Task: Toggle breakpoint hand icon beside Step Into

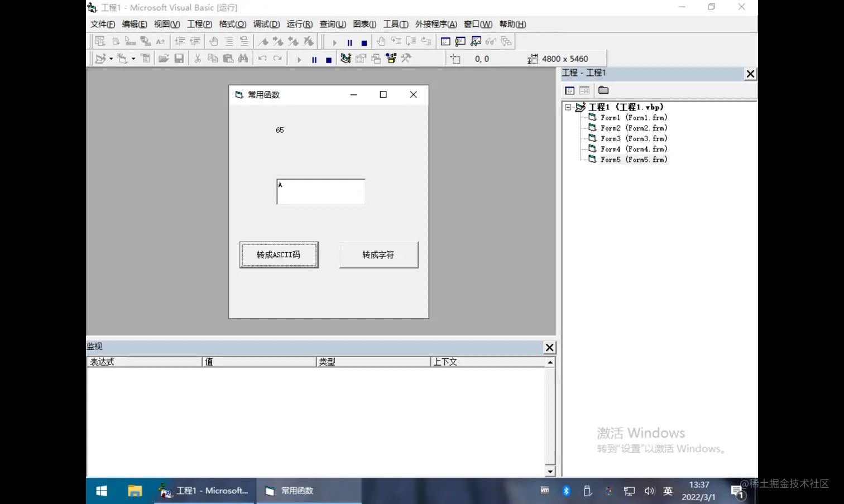Action: click(381, 41)
